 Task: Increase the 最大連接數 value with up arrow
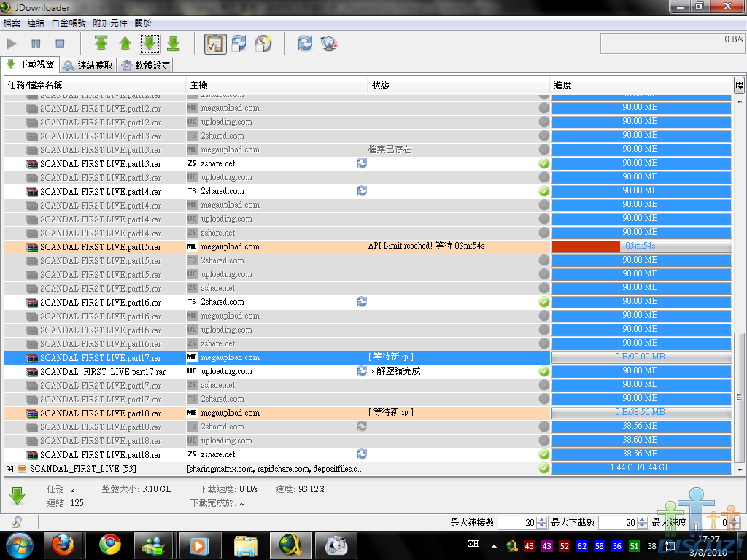(542, 519)
